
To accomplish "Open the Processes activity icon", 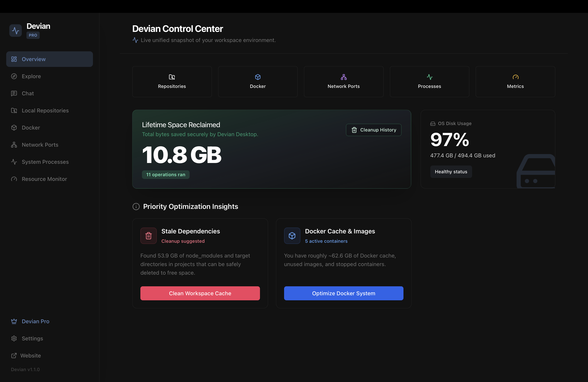I will click(x=429, y=77).
